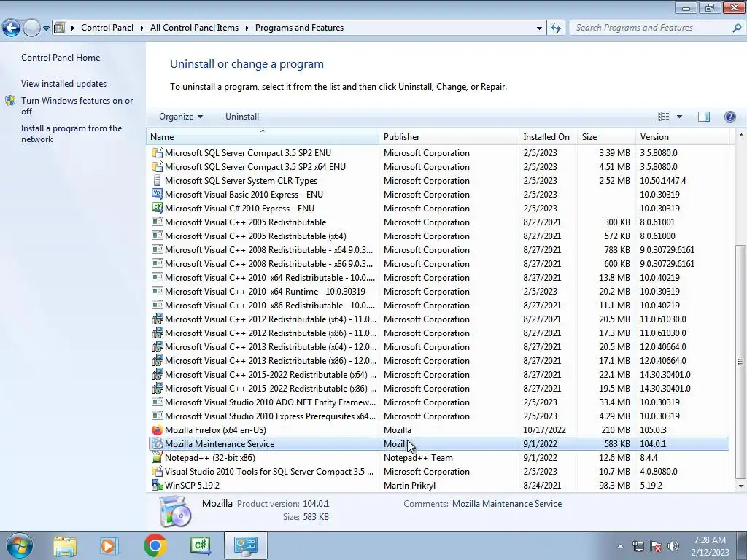
Task: Expand the arrow after All Control Panel Items
Action: point(247,28)
